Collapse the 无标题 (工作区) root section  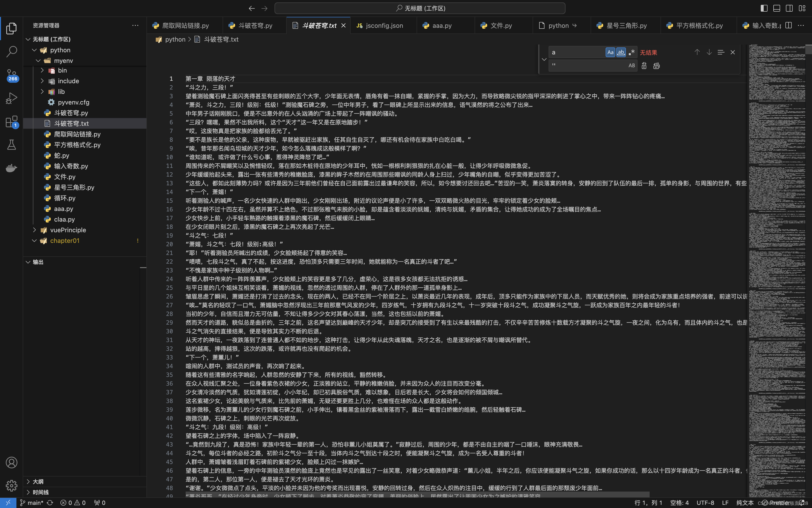(x=28, y=39)
